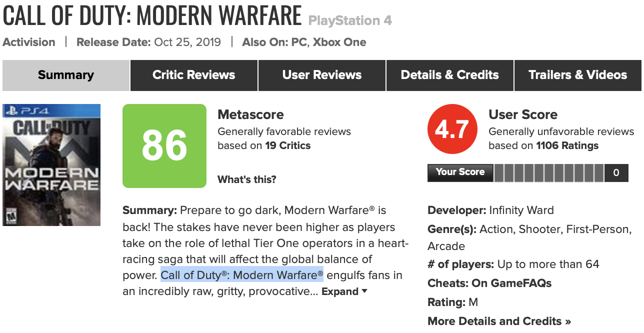The image size is (644, 333).
Task: Click the Activision publisher link
Action: pos(29,42)
